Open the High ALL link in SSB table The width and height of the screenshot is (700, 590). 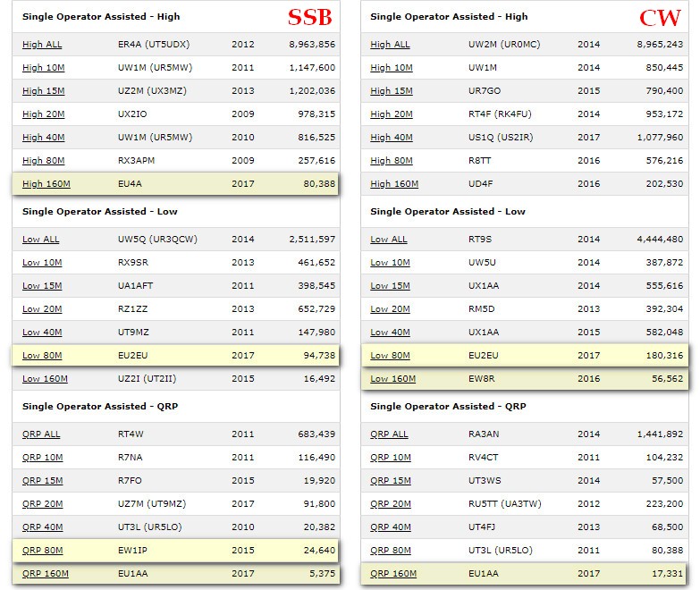(x=41, y=45)
